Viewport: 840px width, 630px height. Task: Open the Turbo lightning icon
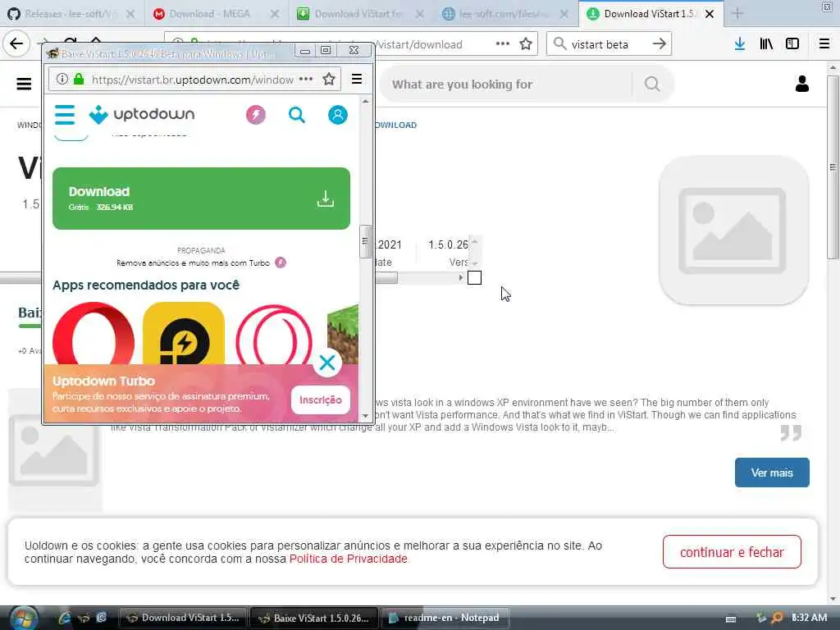point(256,115)
